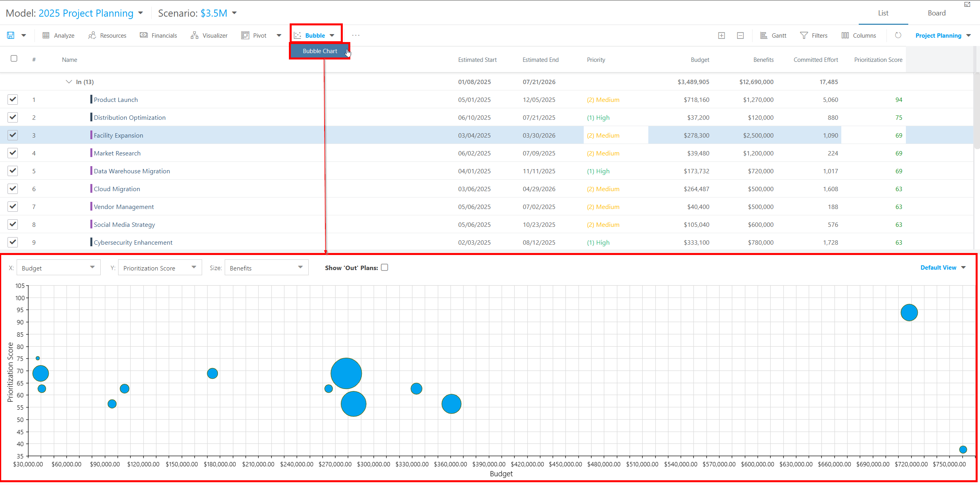The height and width of the screenshot is (485, 980).
Task: Uncheck the Distribution Optimization row checkbox
Action: point(13,117)
